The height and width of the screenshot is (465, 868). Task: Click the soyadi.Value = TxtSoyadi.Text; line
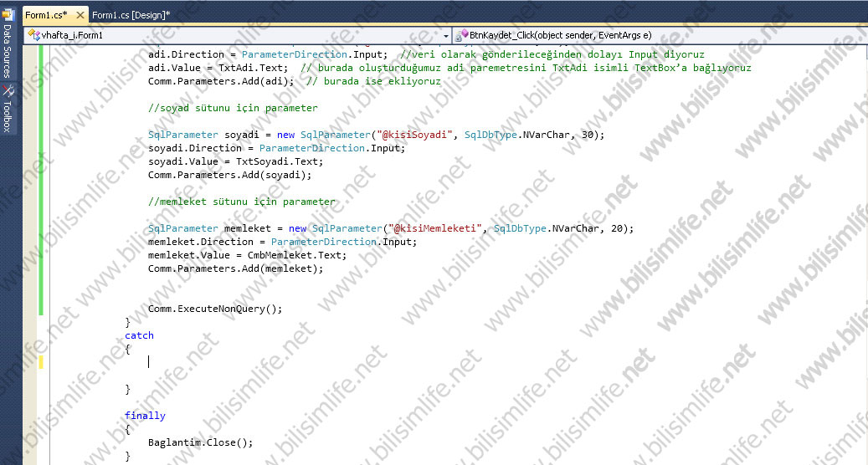[x=235, y=162]
